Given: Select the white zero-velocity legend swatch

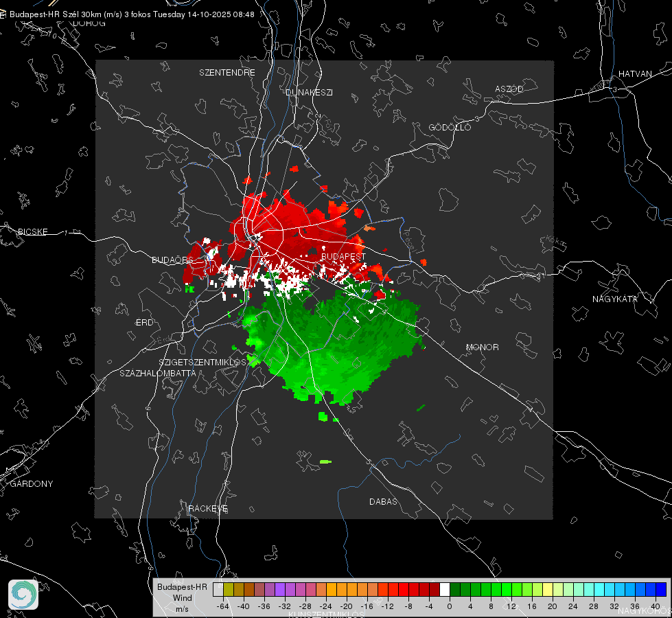Looking at the screenshot, I should [445, 589].
